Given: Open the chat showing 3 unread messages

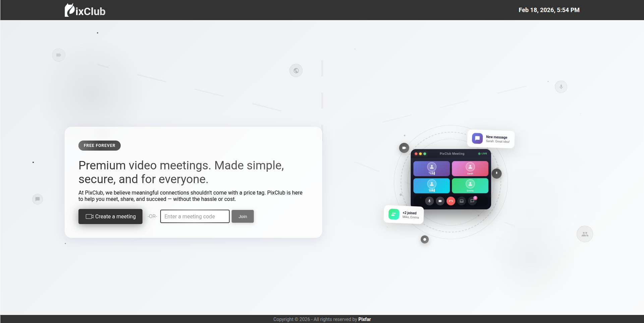Looking at the screenshot, I should point(472,201).
